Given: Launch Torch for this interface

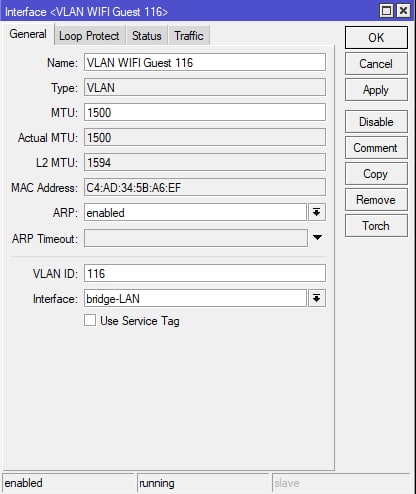Looking at the screenshot, I should tap(376, 226).
